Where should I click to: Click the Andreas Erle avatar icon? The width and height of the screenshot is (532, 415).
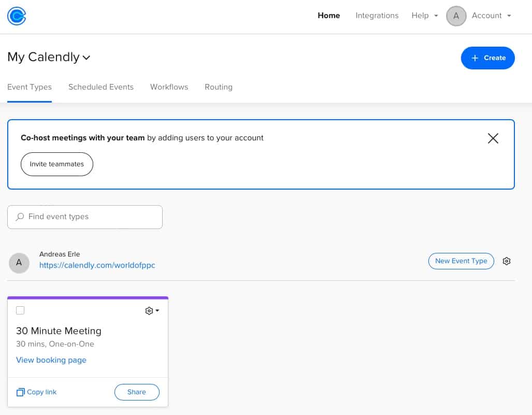(x=19, y=263)
